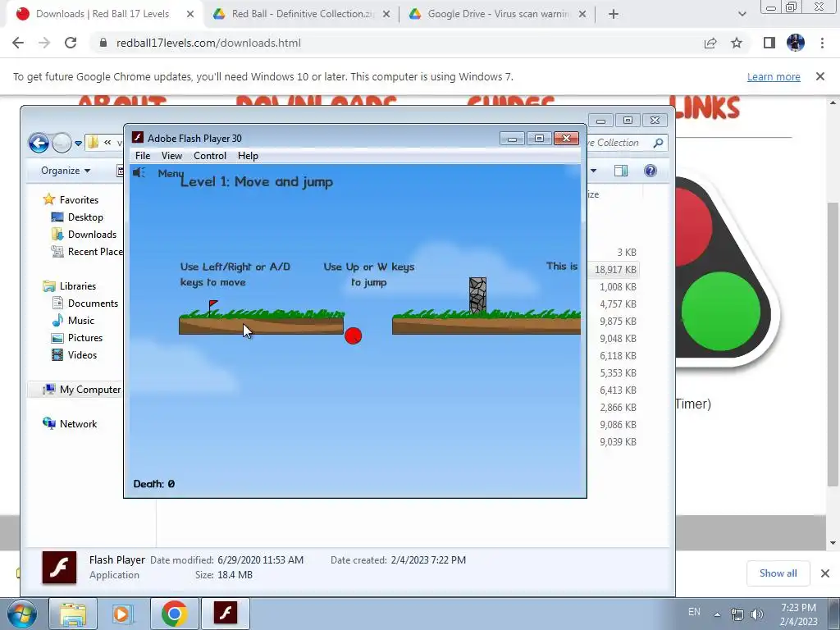Viewport: 840px width, 630px height.
Task: Open the Chrome tab search dropdown
Action: coord(742,15)
